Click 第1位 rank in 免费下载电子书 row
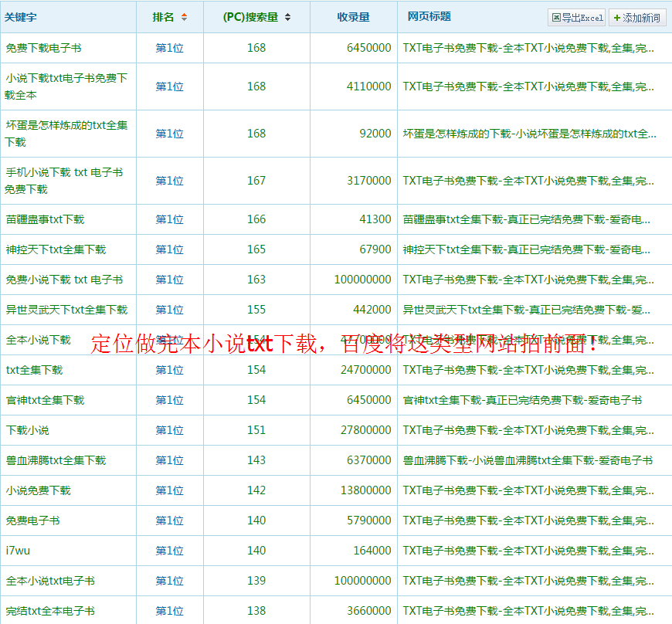The width and height of the screenshot is (672, 624). 170,48
